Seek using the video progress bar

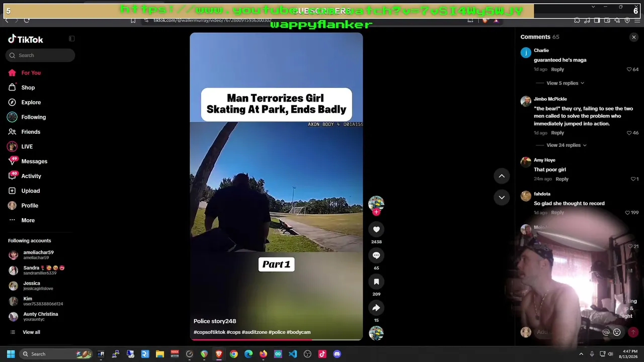pos(276,339)
